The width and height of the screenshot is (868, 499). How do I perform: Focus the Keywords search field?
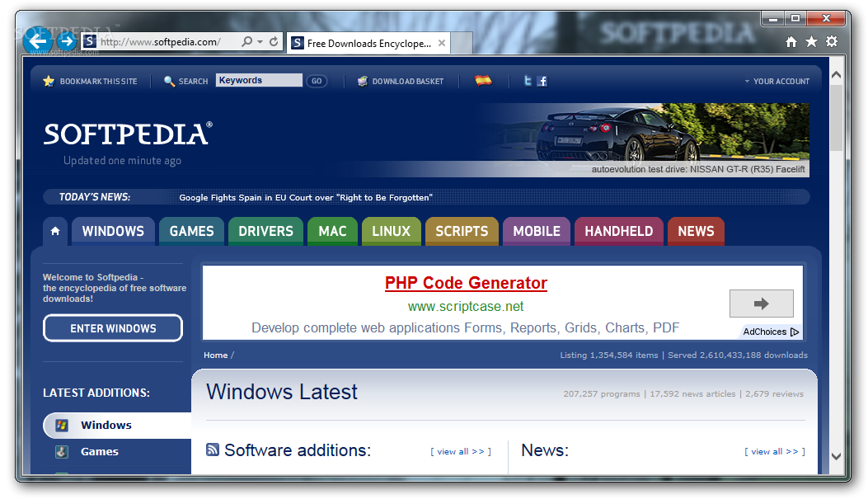(x=259, y=80)
